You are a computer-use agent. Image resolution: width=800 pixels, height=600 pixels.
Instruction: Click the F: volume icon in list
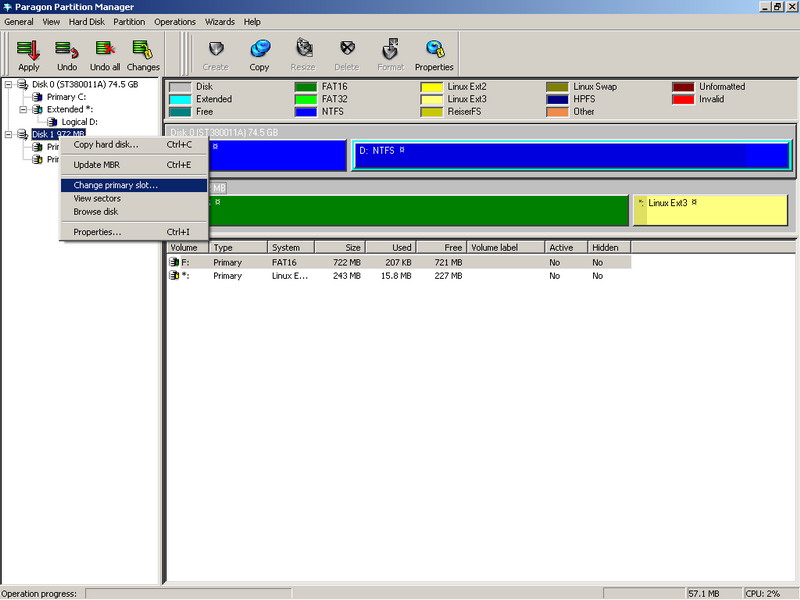click(174, 262)
